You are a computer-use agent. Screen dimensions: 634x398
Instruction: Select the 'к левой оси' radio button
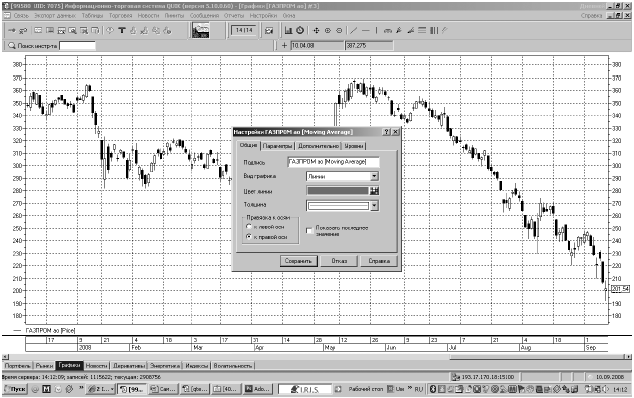249,227
